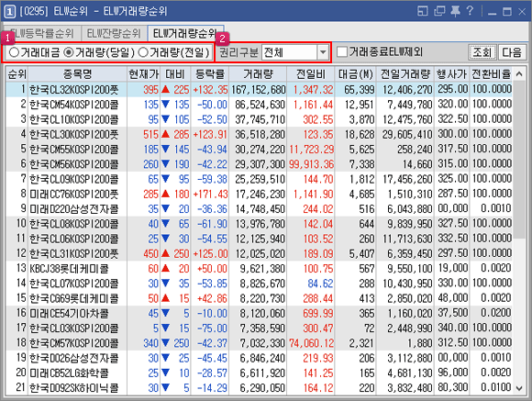Click the 대금 value 65,399
532x401 pixels.
pos(360,90)
